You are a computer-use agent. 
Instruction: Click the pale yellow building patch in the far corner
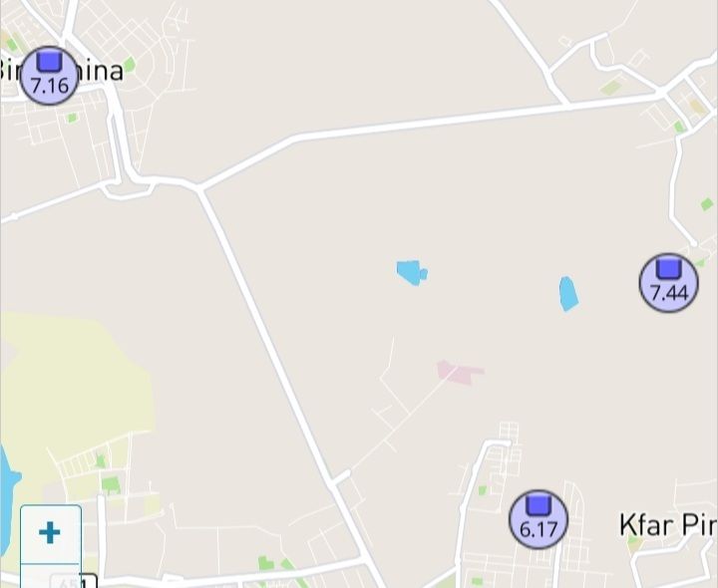698,107
